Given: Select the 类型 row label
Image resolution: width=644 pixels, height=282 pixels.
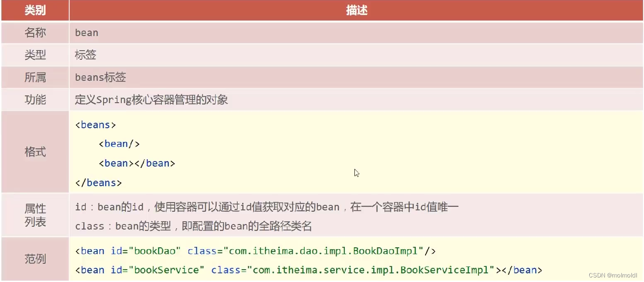Looking at the screenshot, I should coord(35,55).
